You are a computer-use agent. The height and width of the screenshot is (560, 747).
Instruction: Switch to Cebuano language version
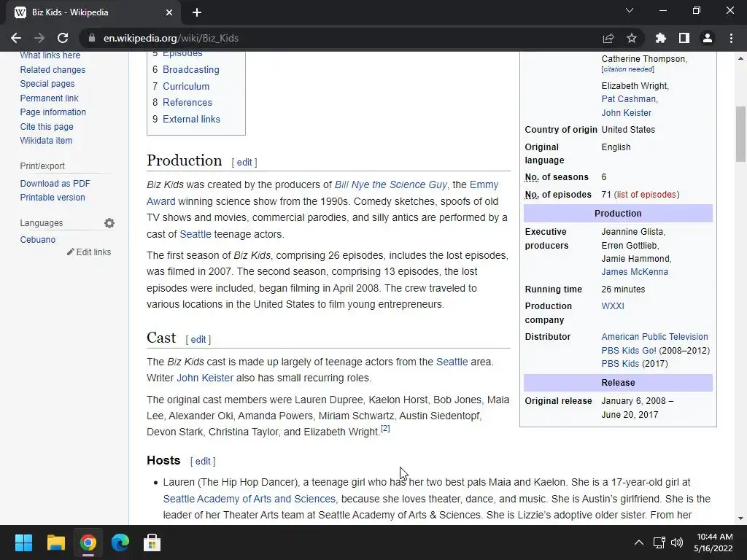pyautogui.click(x=38, y=240)
